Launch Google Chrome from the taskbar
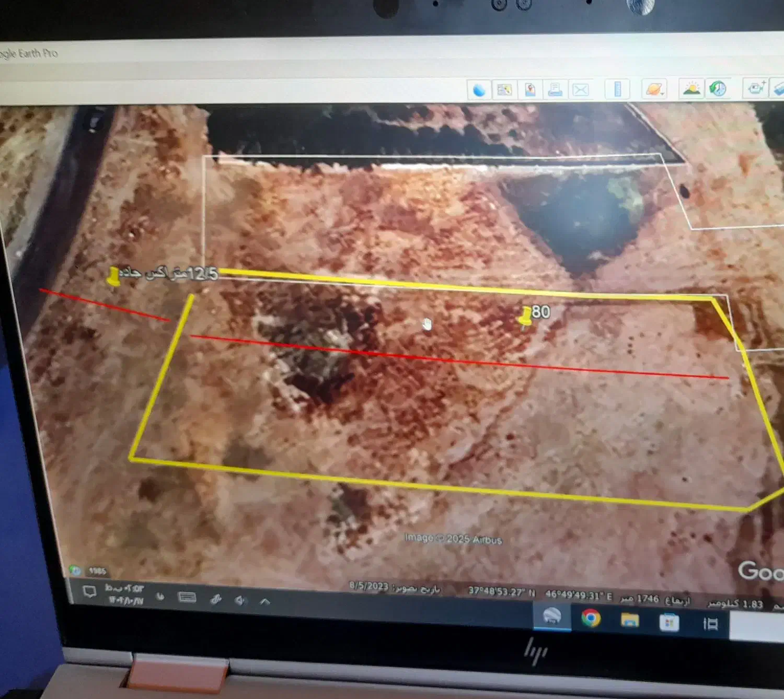 (591, 619)
